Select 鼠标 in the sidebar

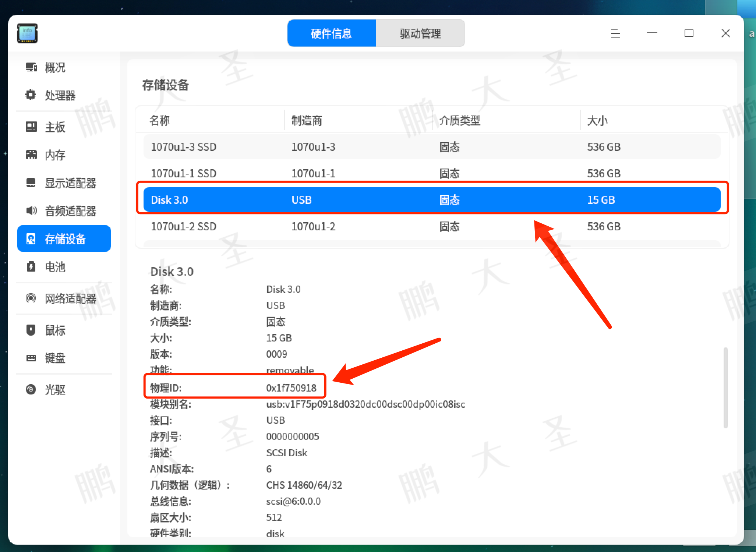click(64, 330)
